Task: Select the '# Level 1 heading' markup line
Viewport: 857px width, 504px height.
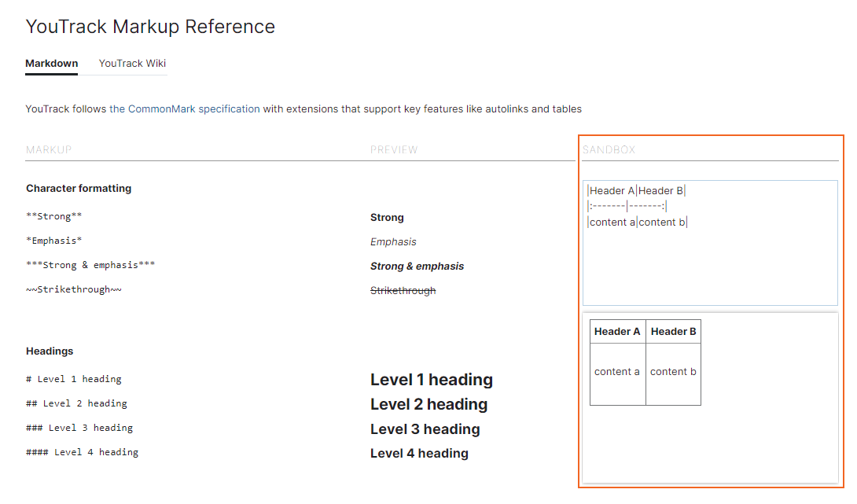Action: pyautogui.click(x=74, y=378)
